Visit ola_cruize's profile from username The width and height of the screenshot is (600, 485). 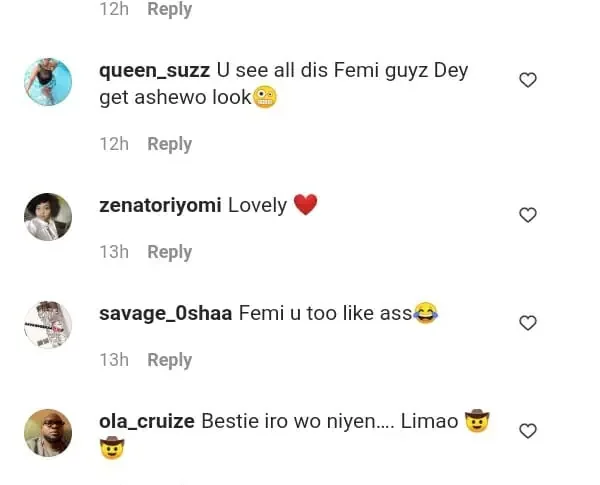[x=147, y=421]
